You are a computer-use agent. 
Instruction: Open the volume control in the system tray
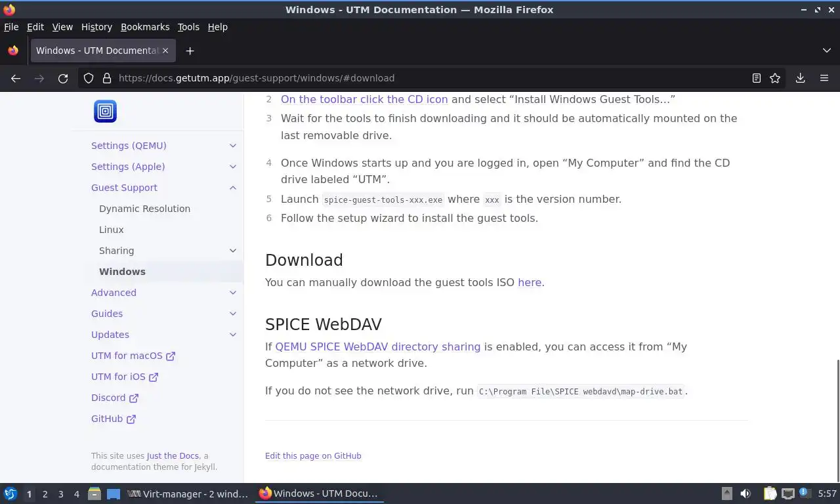point(745,493)
